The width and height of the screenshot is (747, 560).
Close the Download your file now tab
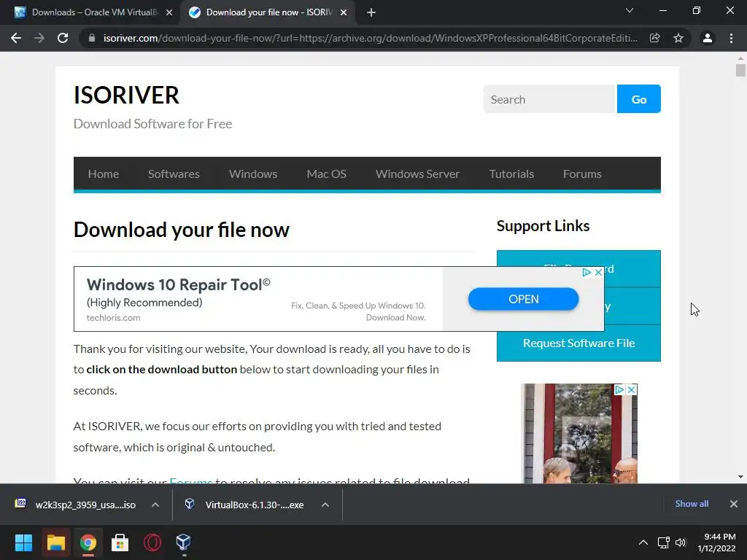[x=344, y=12]
